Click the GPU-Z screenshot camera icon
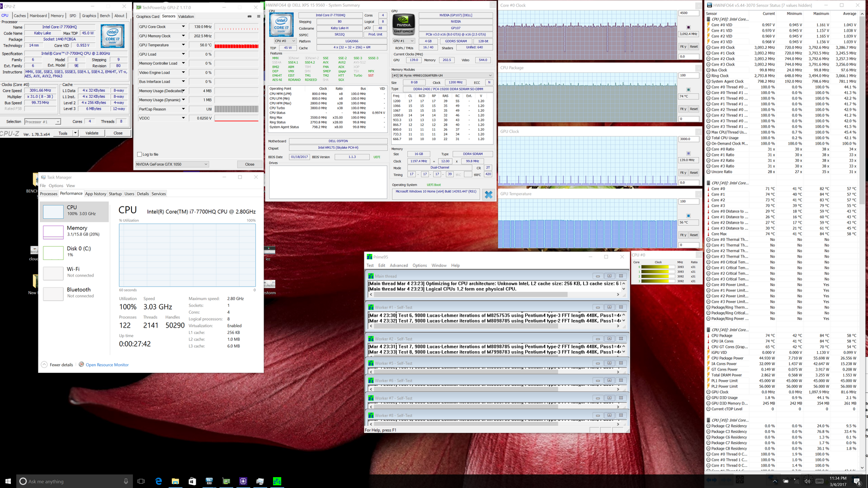 pyautogui.click(x=250, y=16)
